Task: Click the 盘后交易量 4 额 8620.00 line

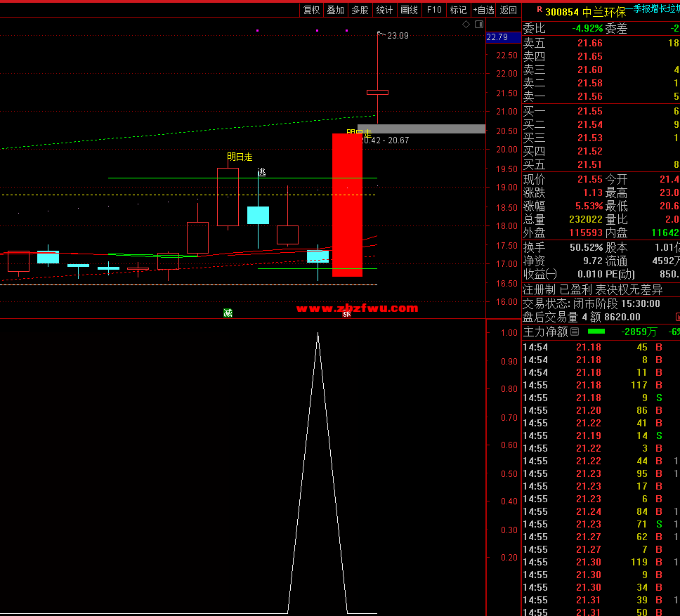Action: pyautogui.click(x=581, y=317)
